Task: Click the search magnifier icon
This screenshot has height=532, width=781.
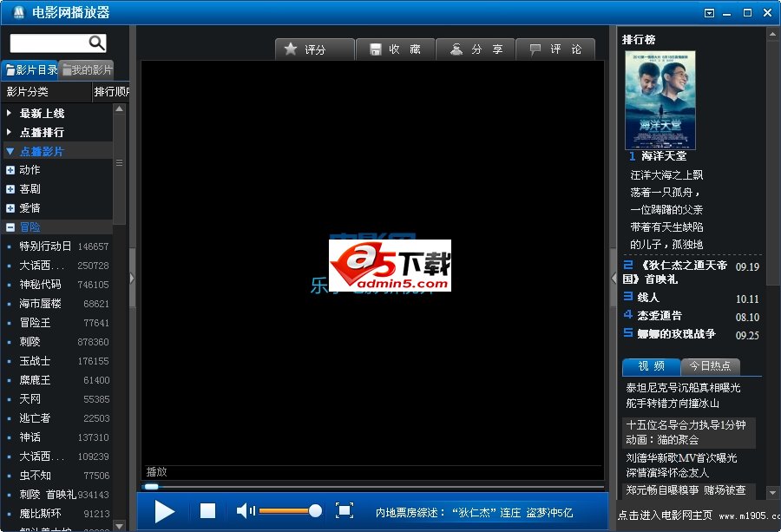Action: click(96, 43)
